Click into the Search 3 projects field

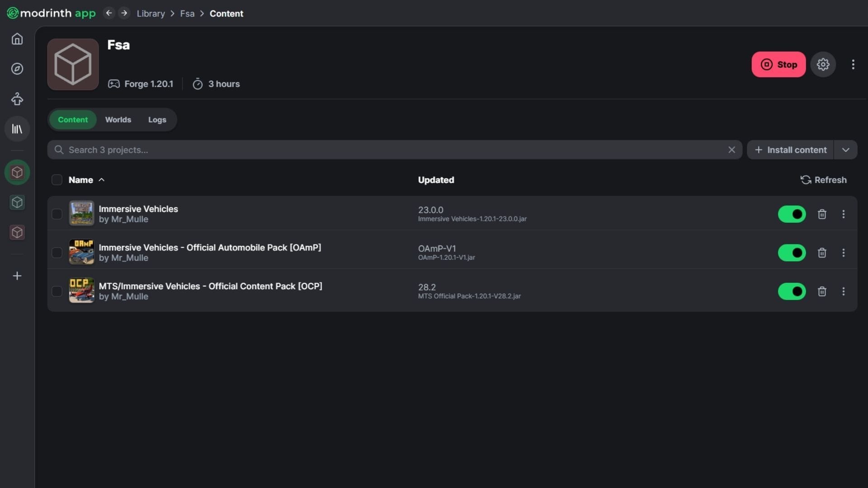click(389, 150)
